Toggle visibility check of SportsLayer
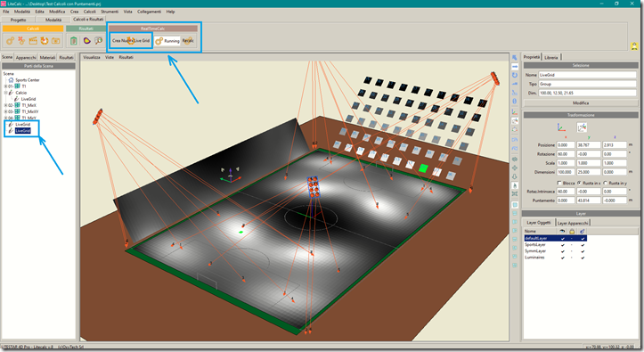The height and width of the screenshot is (352, 644). point(563,245)
